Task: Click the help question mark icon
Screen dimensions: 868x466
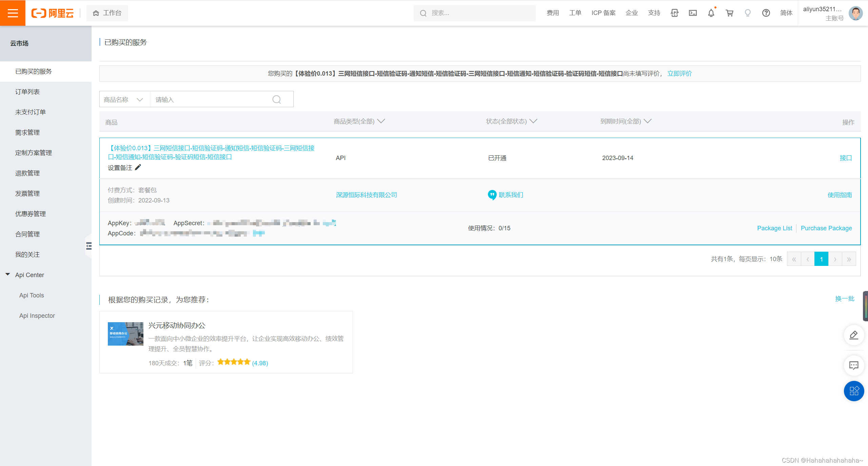Action: pyautogui.click(x=766, y=13)
